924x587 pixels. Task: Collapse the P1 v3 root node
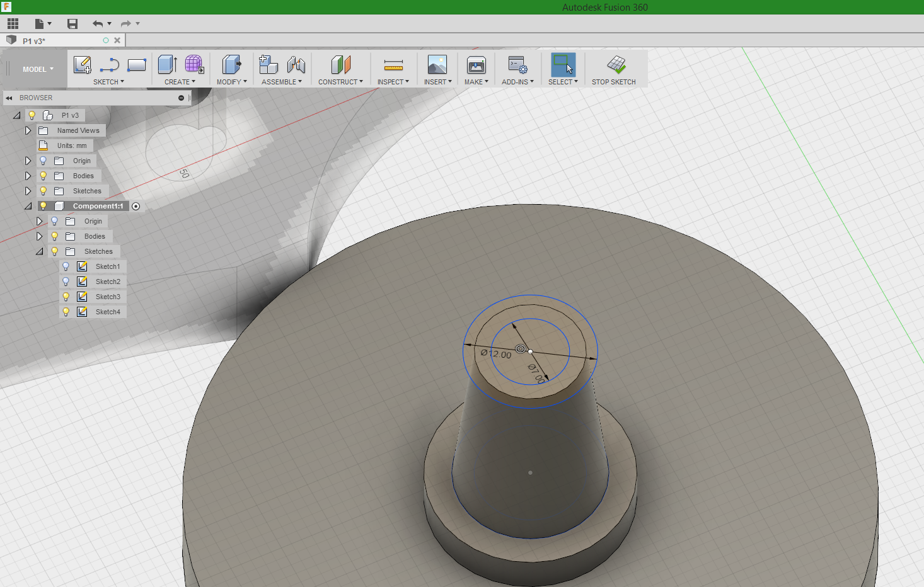coord(17,115)
